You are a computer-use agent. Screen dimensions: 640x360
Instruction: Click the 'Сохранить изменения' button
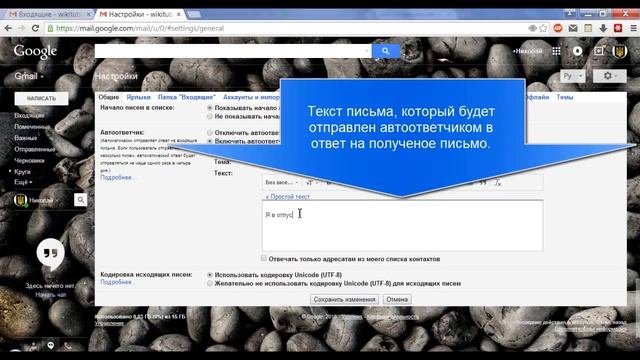click(344, 299)
